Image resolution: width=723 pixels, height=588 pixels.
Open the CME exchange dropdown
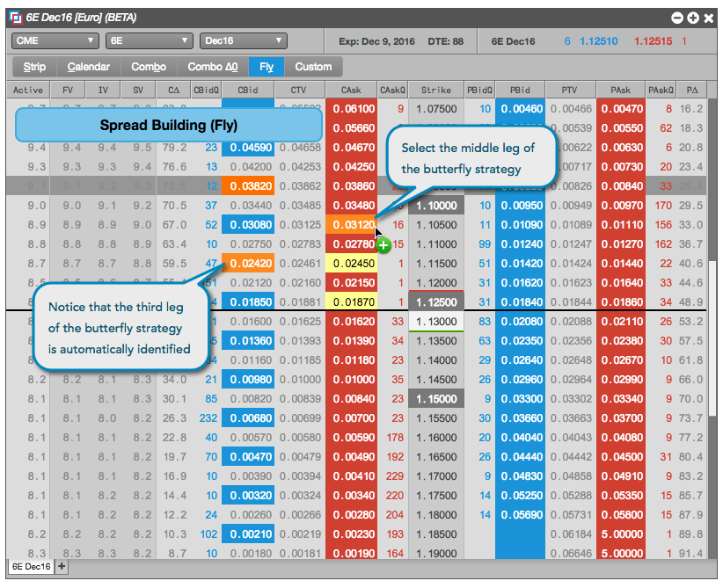pos(55,40)
